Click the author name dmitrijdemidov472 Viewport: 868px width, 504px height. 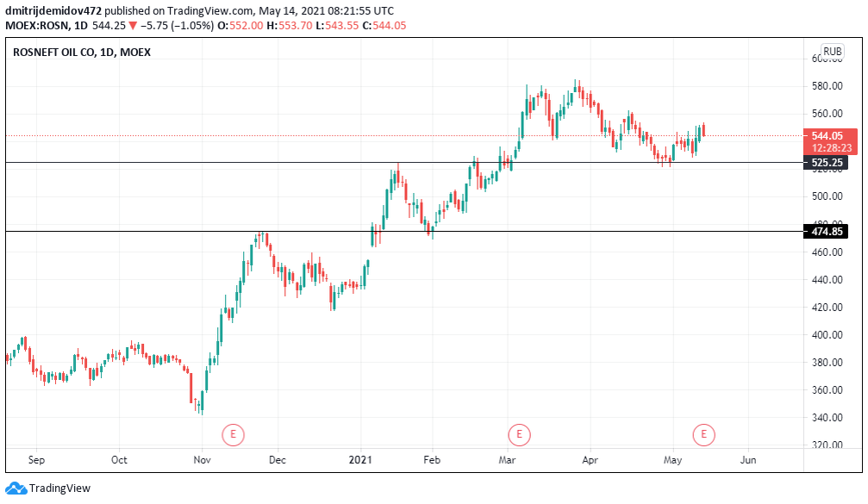(53, 10)
